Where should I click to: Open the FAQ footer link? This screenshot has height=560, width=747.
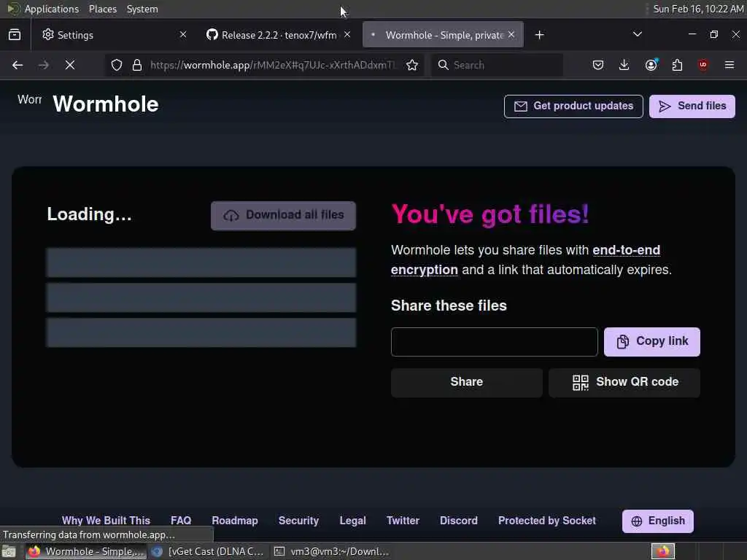pyautogui.click(x=181, y=521)
